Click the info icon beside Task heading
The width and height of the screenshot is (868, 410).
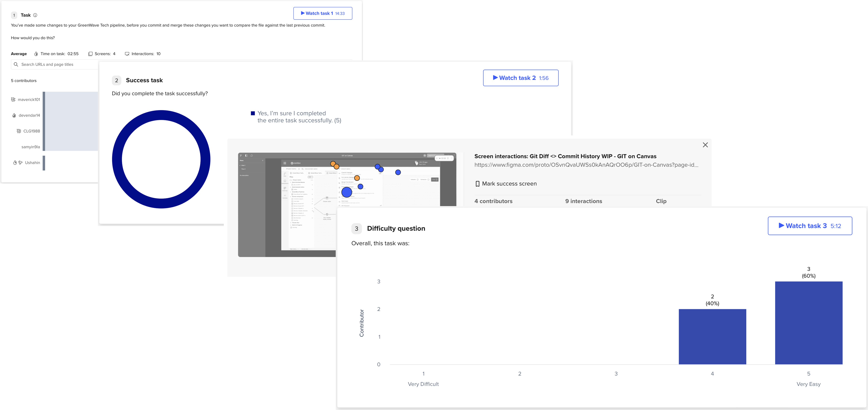pyautogui.click(x=35, y=15)
